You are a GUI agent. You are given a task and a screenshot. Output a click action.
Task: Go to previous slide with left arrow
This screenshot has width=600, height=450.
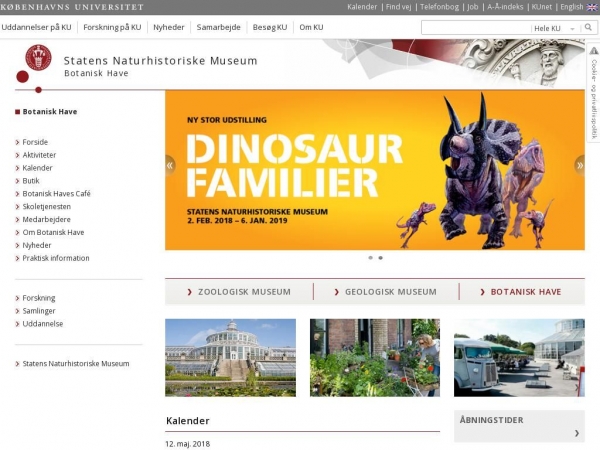pyautogui.click(x=170, y=165)
